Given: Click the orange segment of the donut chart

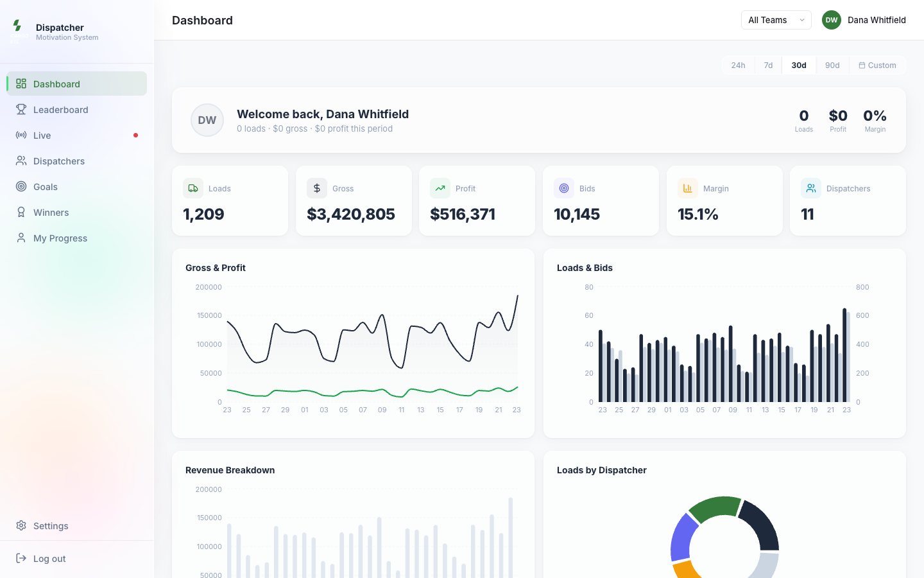Looking at the screenshot, I should pyautogui.click(x=687, y=570).
